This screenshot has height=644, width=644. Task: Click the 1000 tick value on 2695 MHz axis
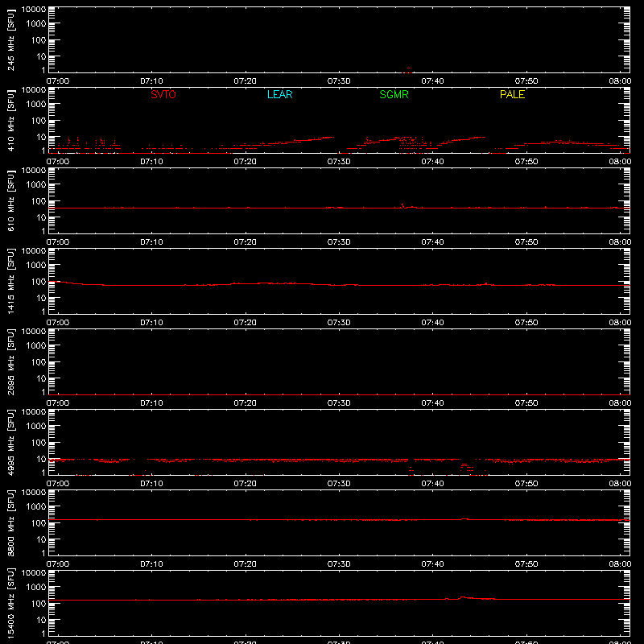(x=36, y=346)
